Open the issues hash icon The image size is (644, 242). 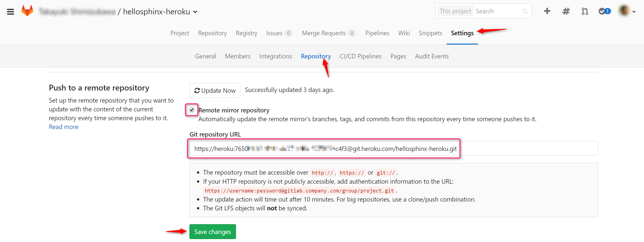coord(566,11)
